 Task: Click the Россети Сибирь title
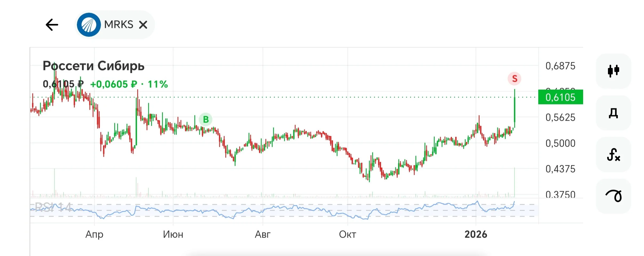pos(93,66)
